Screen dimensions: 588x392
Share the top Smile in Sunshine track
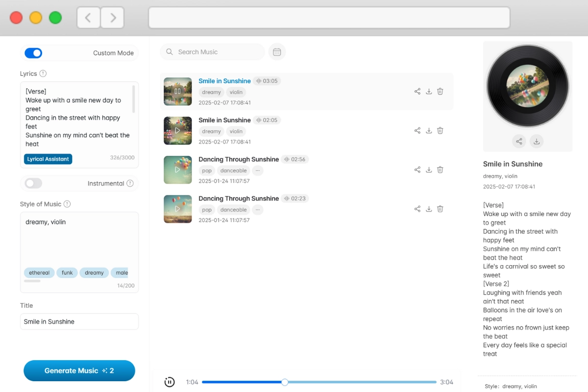pyautogui.click(x=417, y=91)
